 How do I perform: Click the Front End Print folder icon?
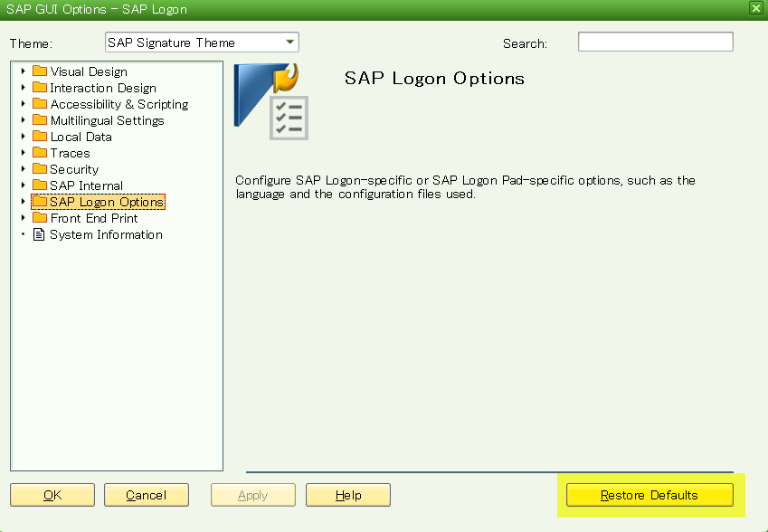40,218
